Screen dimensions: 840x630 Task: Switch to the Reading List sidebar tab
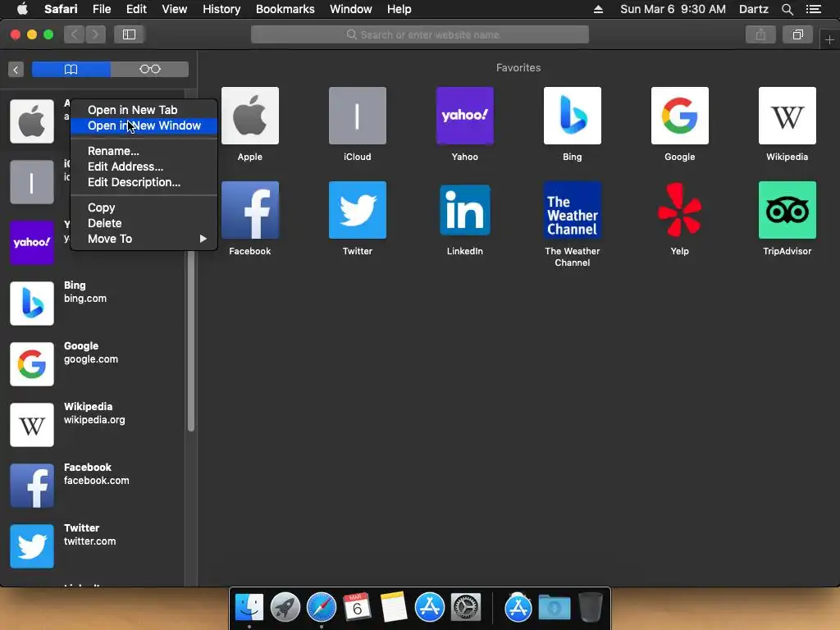149,69
